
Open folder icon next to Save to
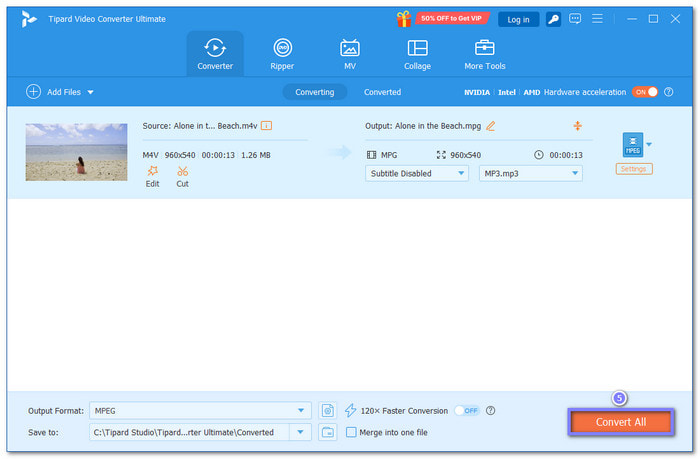pyautogui.click(x=328, y=432)
